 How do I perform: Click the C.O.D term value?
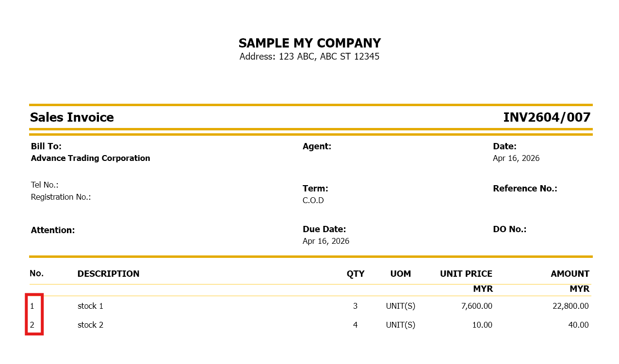coord(313,200)
